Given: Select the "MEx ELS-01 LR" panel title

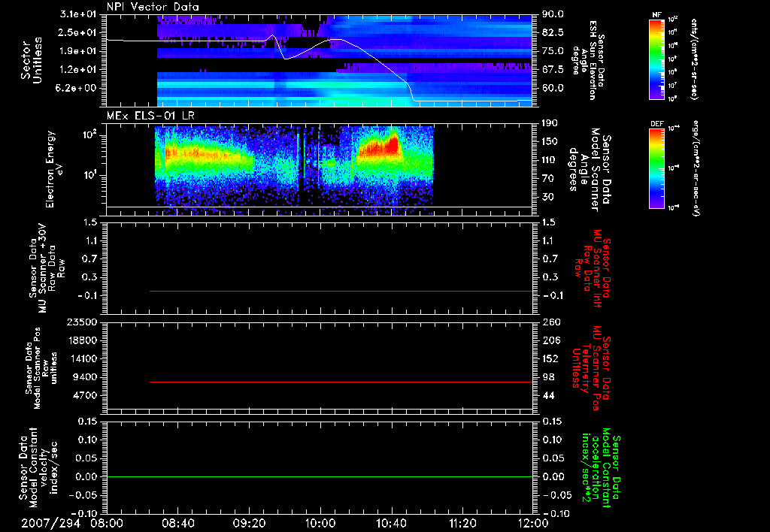Looking at the screenshot, I should click(150, 116).
